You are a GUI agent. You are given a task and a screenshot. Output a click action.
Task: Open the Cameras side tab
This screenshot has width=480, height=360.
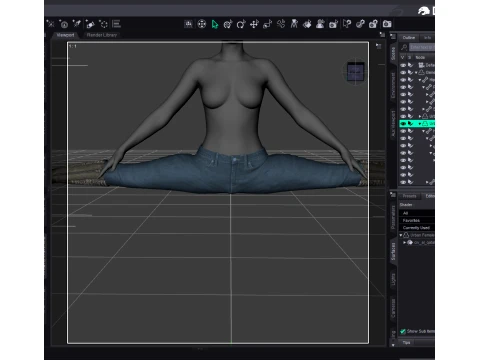[x=393, y=308]
